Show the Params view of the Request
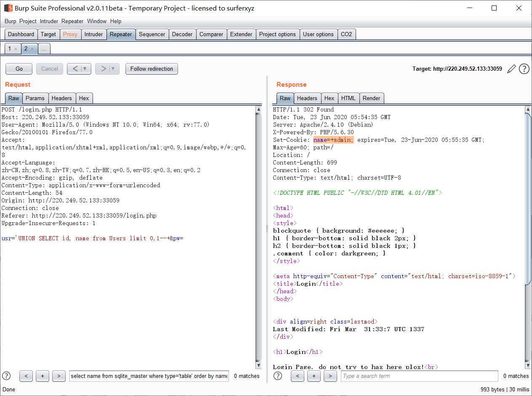Screen dimensions: 532x396 tap(35, 98)
